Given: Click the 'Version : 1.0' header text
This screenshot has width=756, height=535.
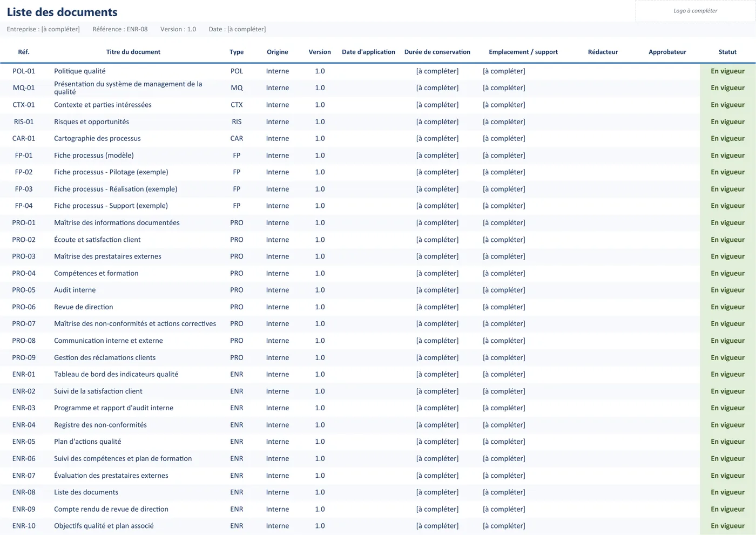Looking at the screenshot, I should point(178,29).
